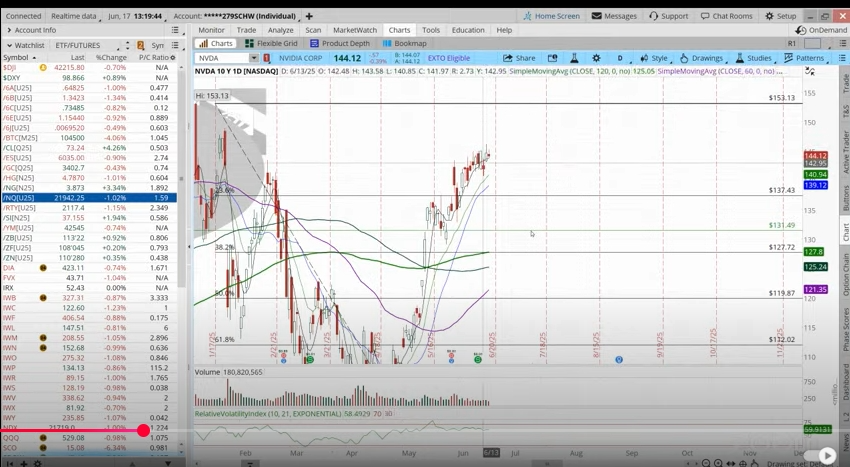Viewport: 850px width, 467px height.
Task: Open the Style menu in chart toolbar
Action: tap(654, 58)
